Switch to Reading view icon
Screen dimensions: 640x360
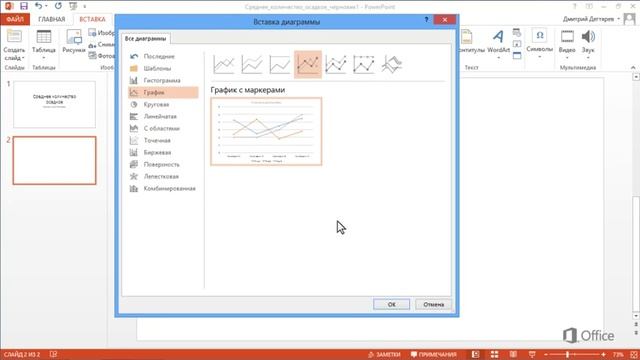513,354
